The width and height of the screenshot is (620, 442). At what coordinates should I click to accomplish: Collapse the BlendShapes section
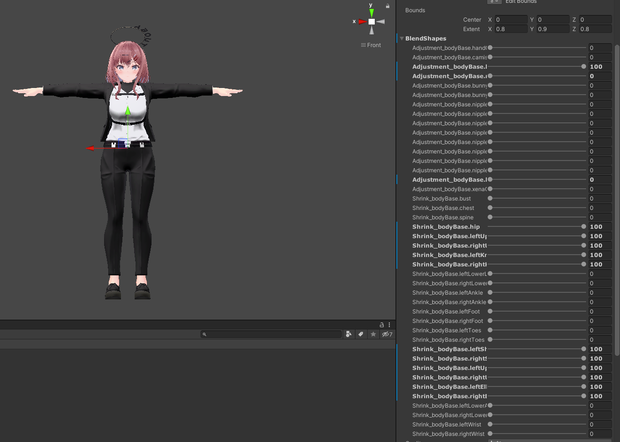[x=402, y=38]
